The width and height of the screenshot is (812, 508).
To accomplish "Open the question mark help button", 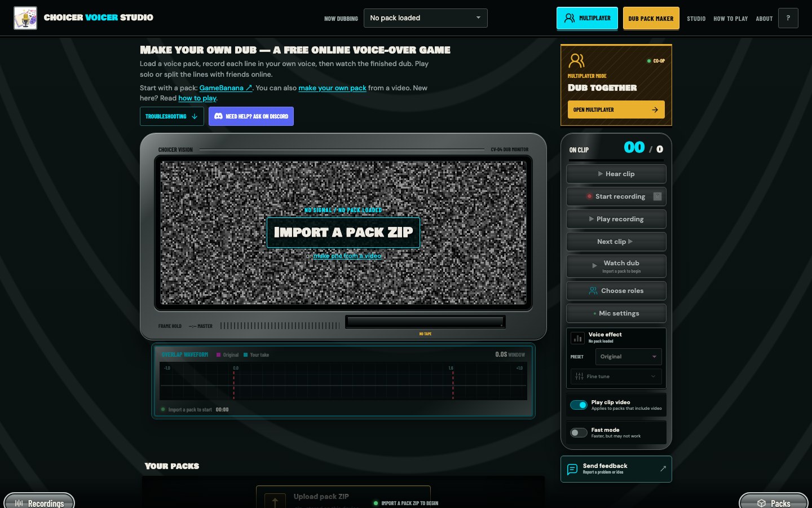I will [788, 18].
